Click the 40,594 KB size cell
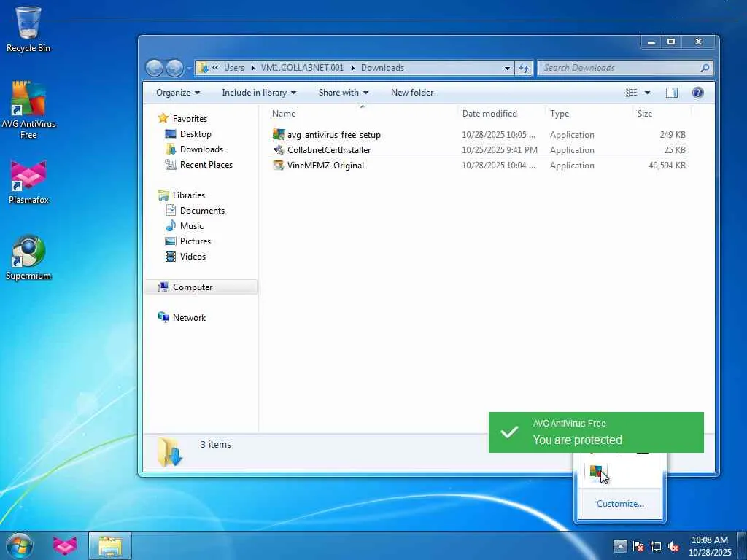 pyautogui.click(x=667, y=166)
